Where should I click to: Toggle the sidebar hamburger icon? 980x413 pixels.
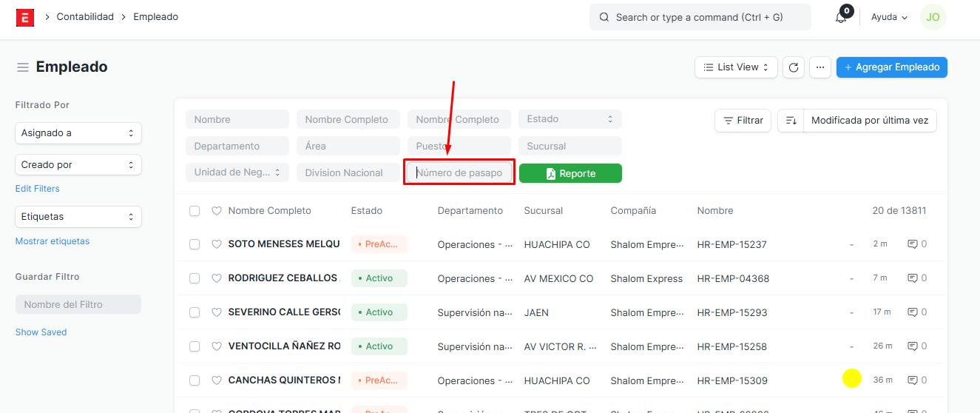tap(23, 67)
